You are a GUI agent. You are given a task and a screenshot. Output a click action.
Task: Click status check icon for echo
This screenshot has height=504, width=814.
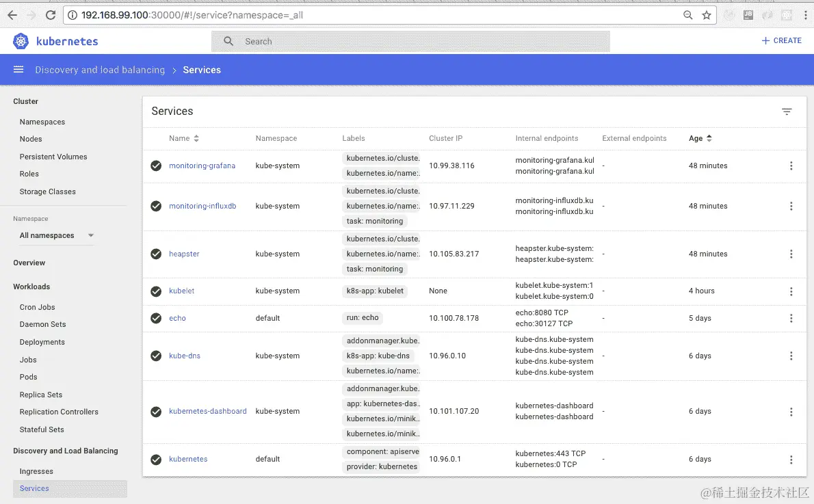coord(156,318)
